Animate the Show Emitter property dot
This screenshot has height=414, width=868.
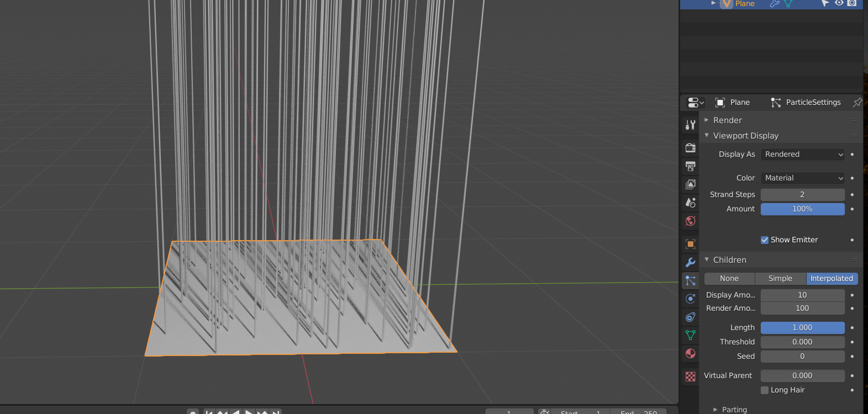[x=852, y=240]
